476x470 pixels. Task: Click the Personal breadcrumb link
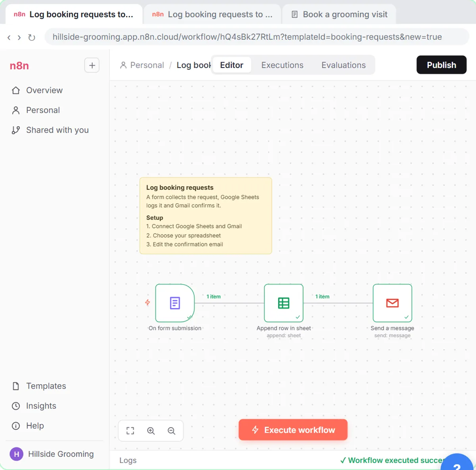pos(147,65)
